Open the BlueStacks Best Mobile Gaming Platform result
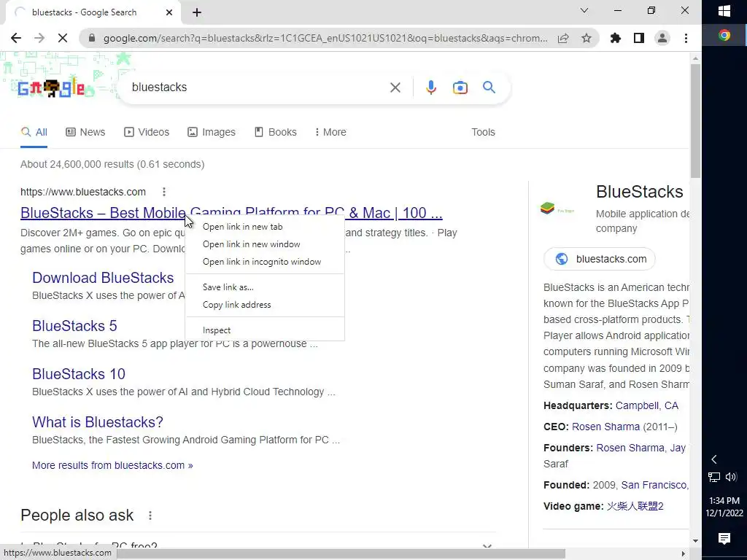The width and height of the screenshot is (747, 560). (x=231, y=213)
